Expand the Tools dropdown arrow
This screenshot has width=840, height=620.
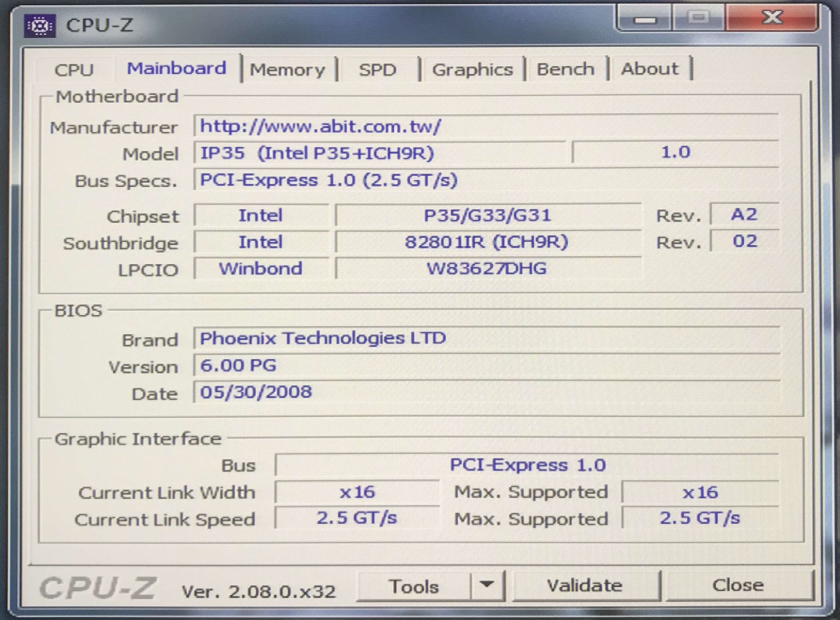point(487,585)
